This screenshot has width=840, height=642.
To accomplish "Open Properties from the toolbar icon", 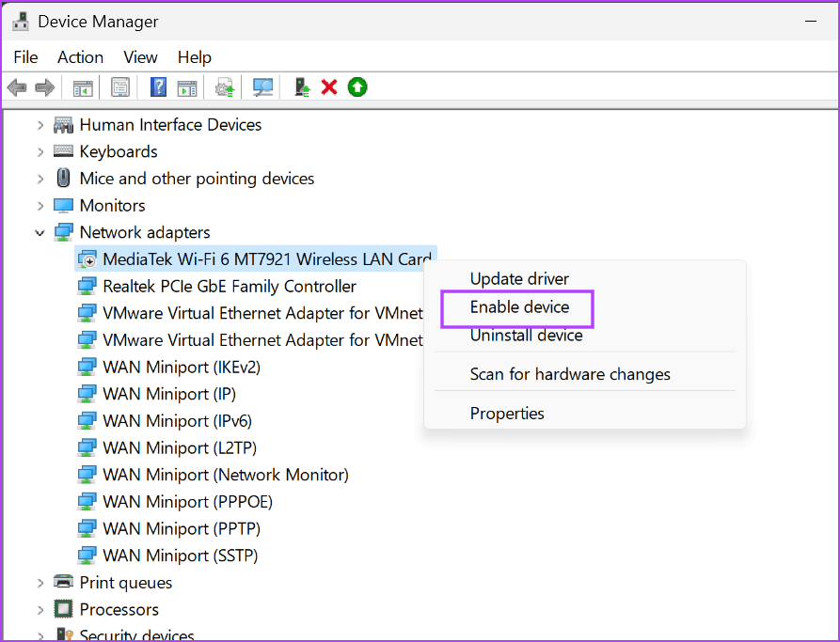I will click(x=119, y=86).
